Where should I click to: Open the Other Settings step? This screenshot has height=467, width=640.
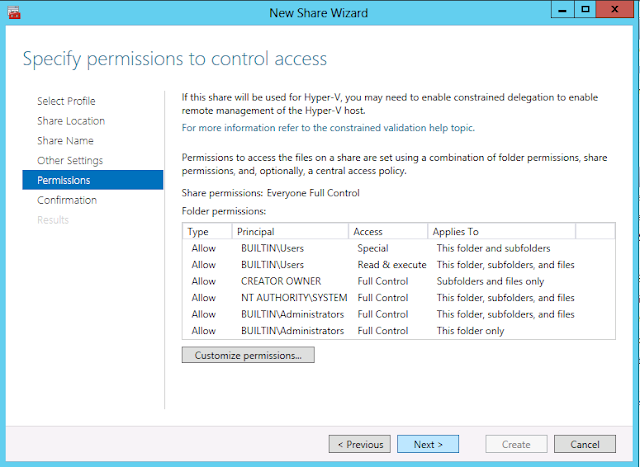[70, 160]
